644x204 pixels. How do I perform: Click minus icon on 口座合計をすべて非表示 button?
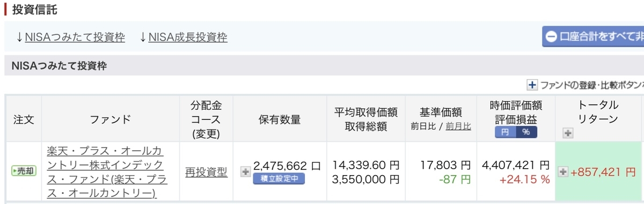552,36
